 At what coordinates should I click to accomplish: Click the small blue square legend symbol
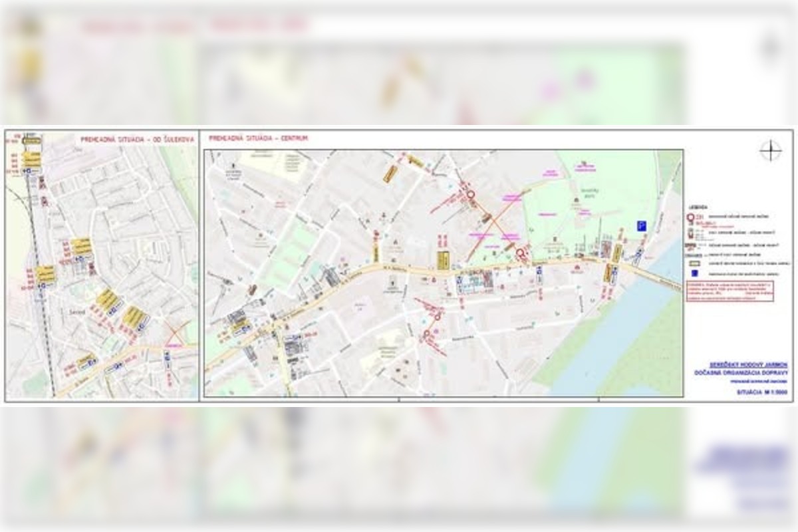pyautogui.click(x=695, y=273)
